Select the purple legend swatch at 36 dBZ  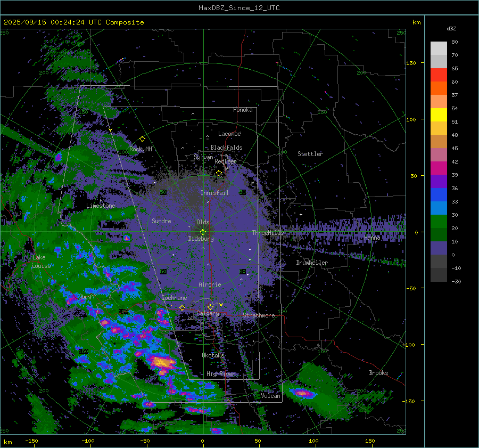(x=439, y=182)
